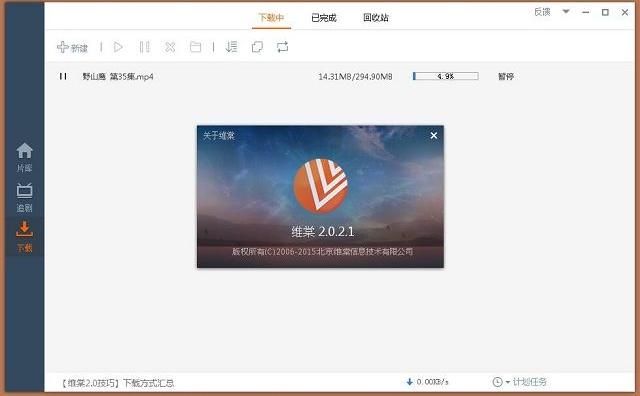Close the 关于维棠 about dialog
The height and width of the screenshot is (396, 640).
(434, 135)
